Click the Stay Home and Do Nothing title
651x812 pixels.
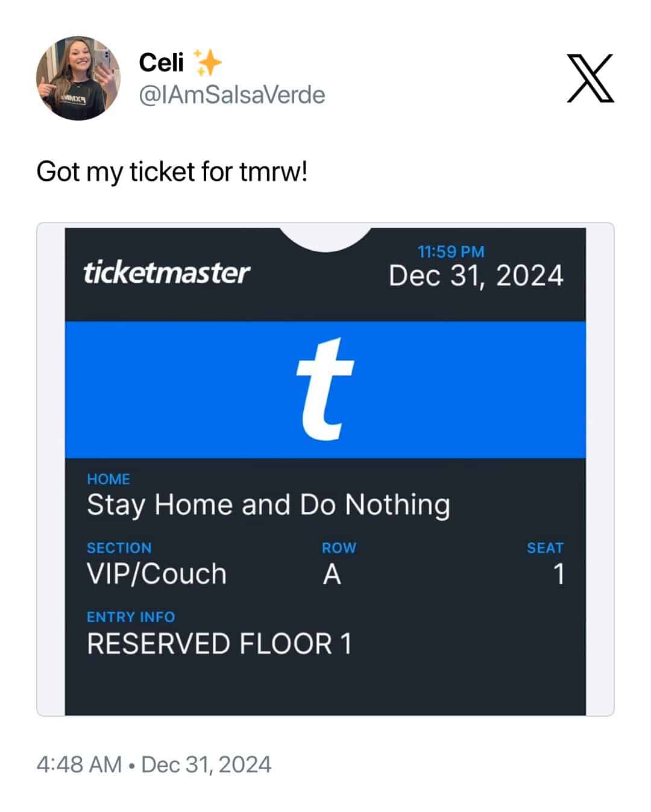(268, 505)
